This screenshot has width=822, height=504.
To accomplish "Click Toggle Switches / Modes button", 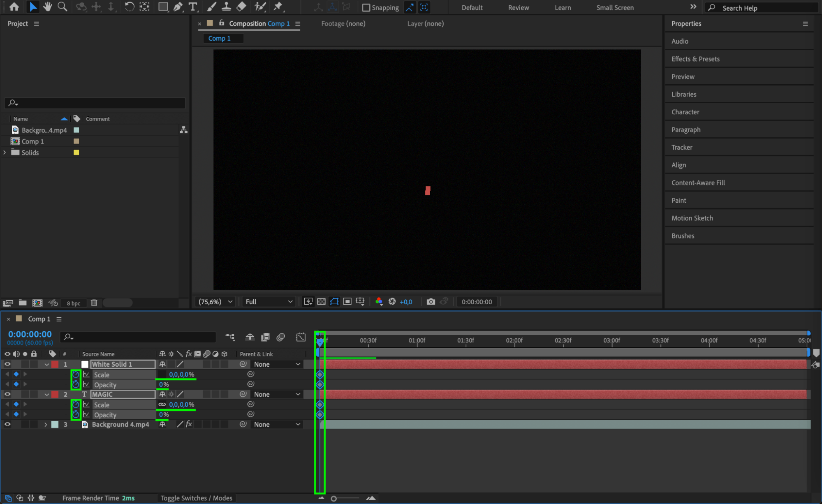I will pyautogui.click(x=196, y=498).
